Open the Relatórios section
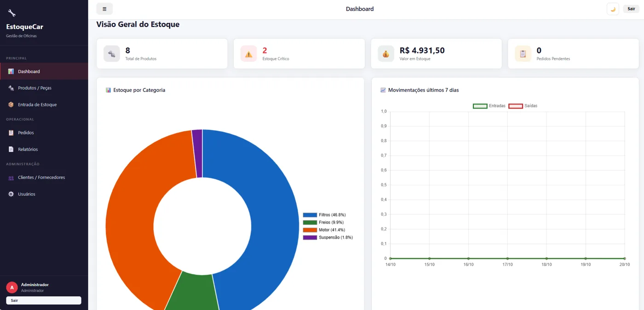The image size is (644, 310). click(44, 149)
